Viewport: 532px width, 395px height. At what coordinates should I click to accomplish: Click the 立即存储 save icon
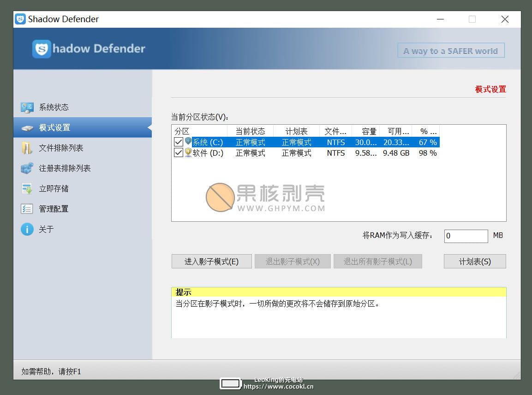point(27,188)
